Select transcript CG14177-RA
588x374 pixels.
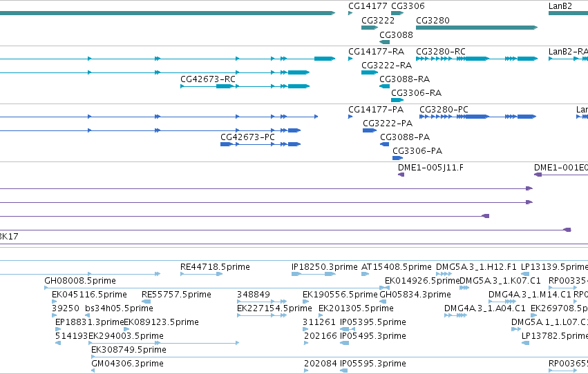coord(376,52)
